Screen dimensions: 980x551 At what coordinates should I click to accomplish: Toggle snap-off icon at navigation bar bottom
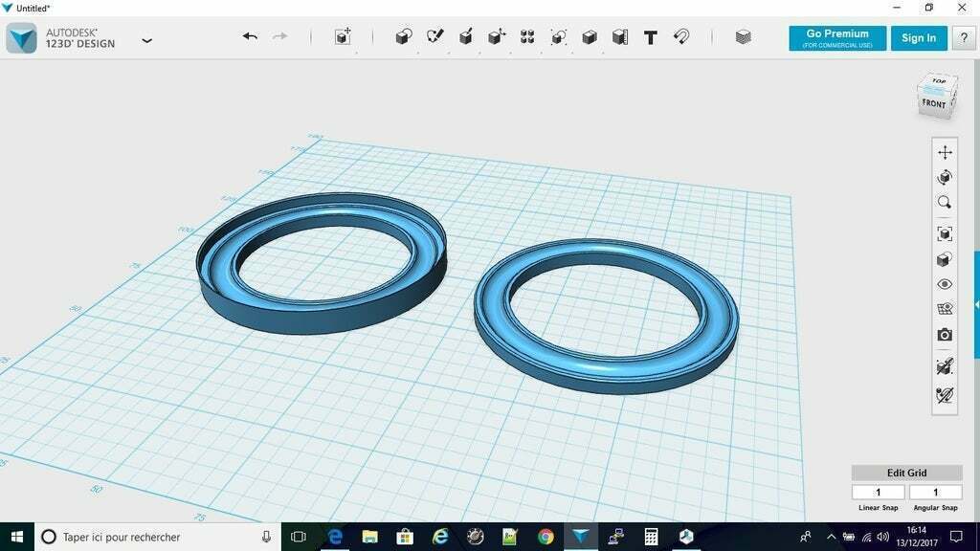(945, 395)
